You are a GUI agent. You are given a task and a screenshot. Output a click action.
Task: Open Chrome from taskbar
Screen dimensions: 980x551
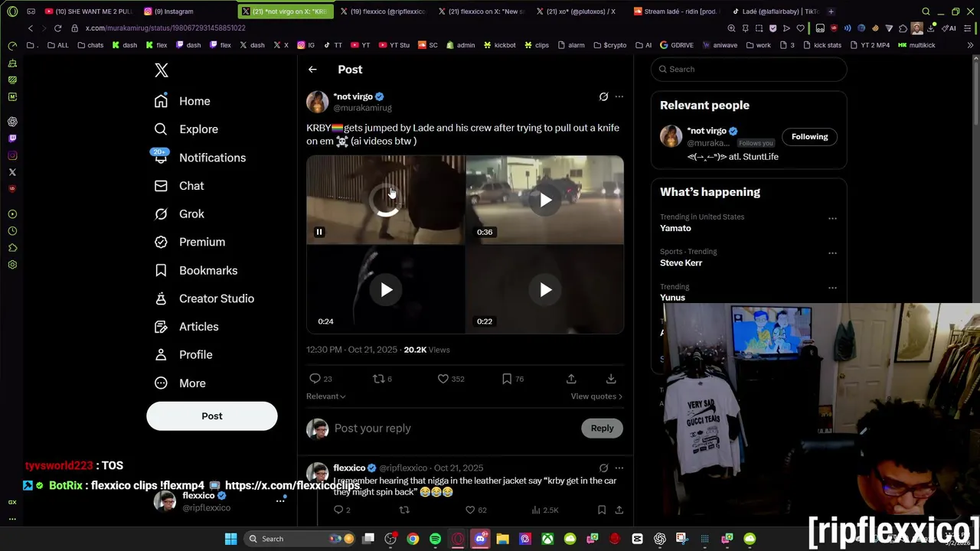coord(413,539)
